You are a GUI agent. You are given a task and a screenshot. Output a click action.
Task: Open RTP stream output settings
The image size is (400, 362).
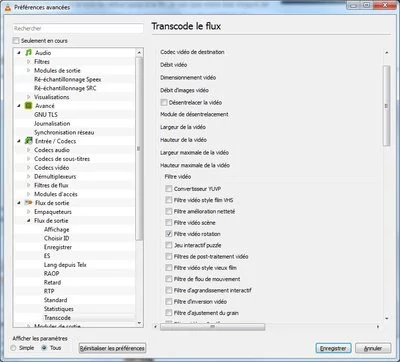[49, 291]
